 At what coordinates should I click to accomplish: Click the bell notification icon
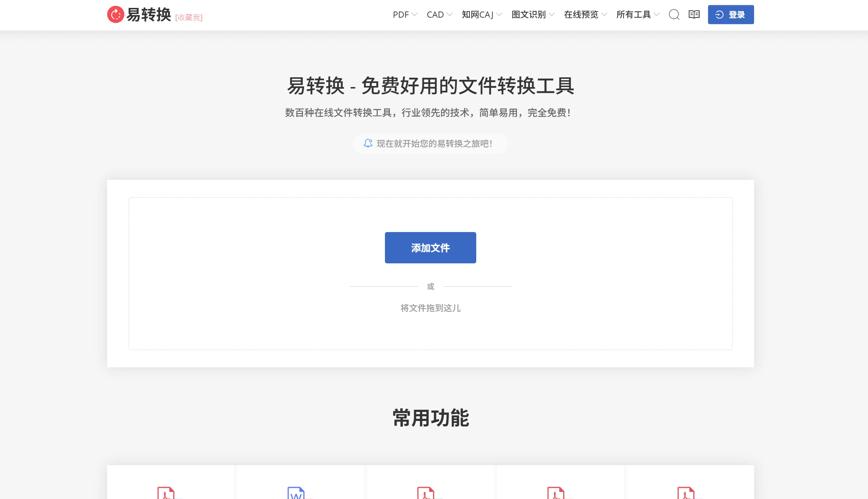pyautogui.click(x=368, y=143)
